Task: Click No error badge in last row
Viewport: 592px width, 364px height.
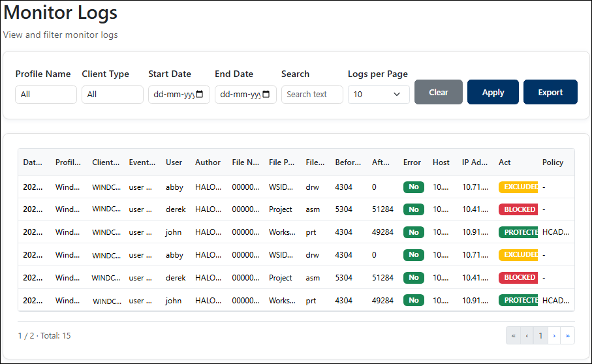Action: tap(414, 300)
